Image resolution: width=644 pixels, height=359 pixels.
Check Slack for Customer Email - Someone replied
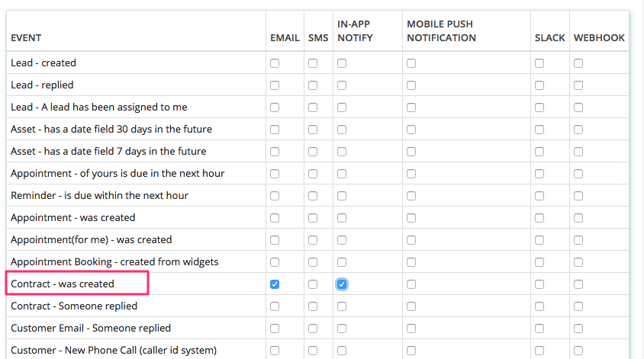(x=539, y=329)
